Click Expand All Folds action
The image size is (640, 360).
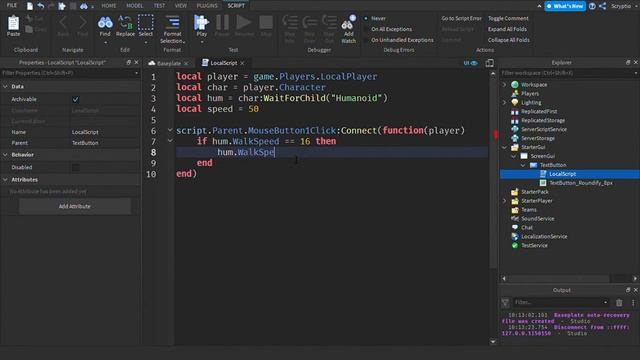click(507, 29)
